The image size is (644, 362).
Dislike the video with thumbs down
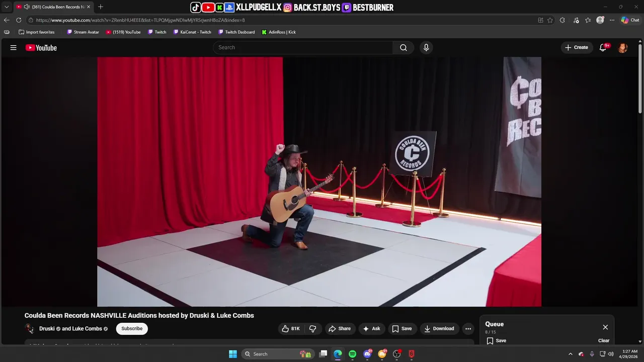point(312,329)
